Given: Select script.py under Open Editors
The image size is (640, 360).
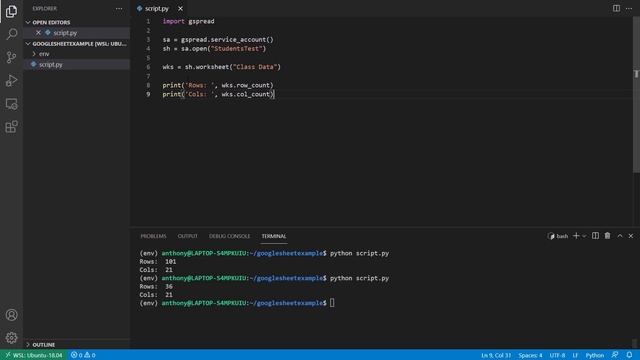Looking at the screenshot, I should [x=65, y=33].
